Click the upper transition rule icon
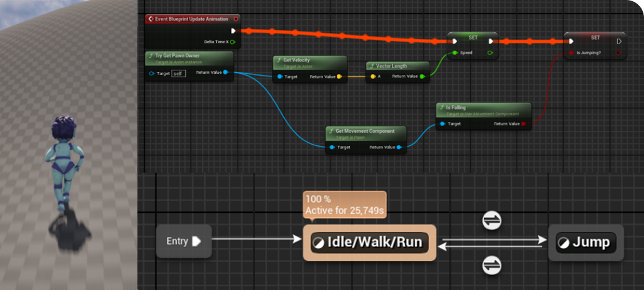 pos(492,221)
